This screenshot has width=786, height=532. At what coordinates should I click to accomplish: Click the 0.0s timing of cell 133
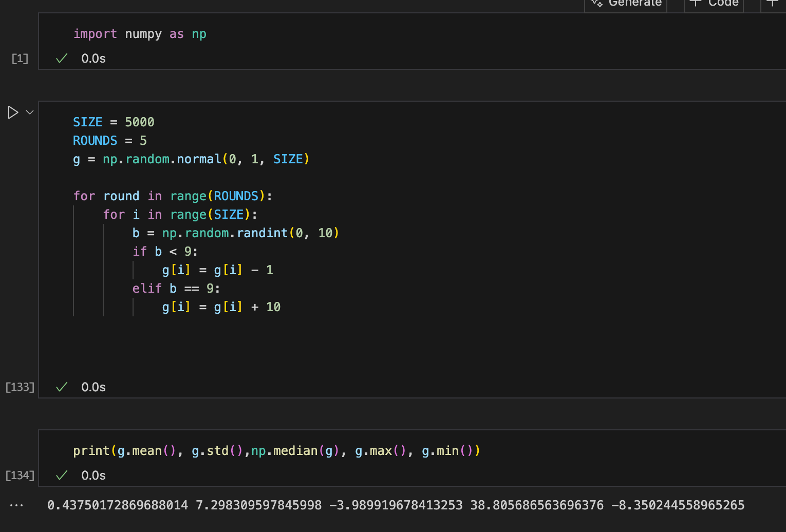[x=93, y=387]
